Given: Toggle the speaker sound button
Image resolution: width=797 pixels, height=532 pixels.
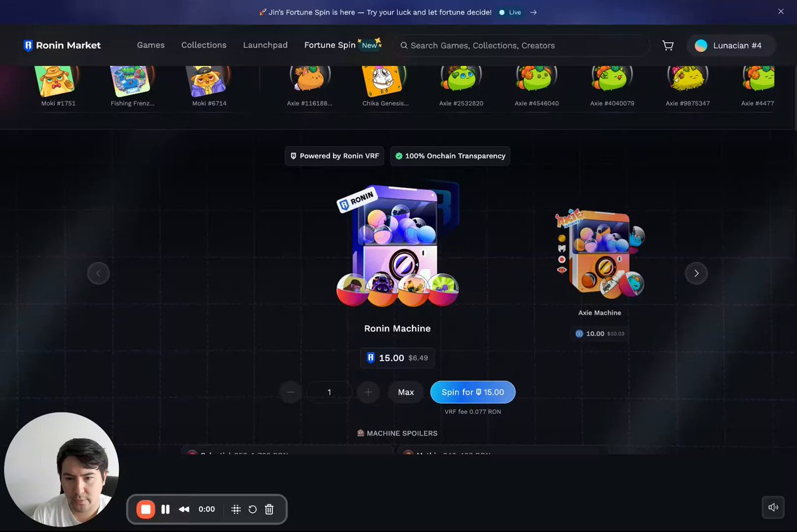Looking at the screenshot, I should click(773, 507).
